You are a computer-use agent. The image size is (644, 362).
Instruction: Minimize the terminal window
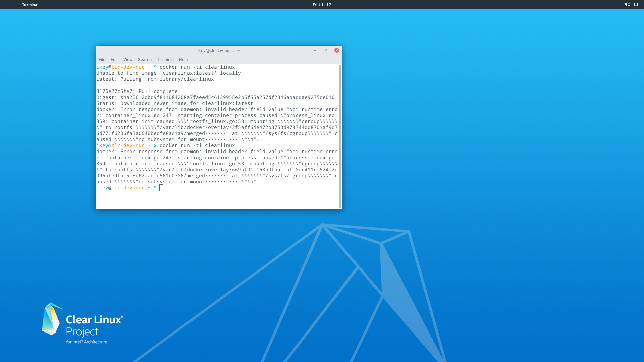tap(315, 50)
